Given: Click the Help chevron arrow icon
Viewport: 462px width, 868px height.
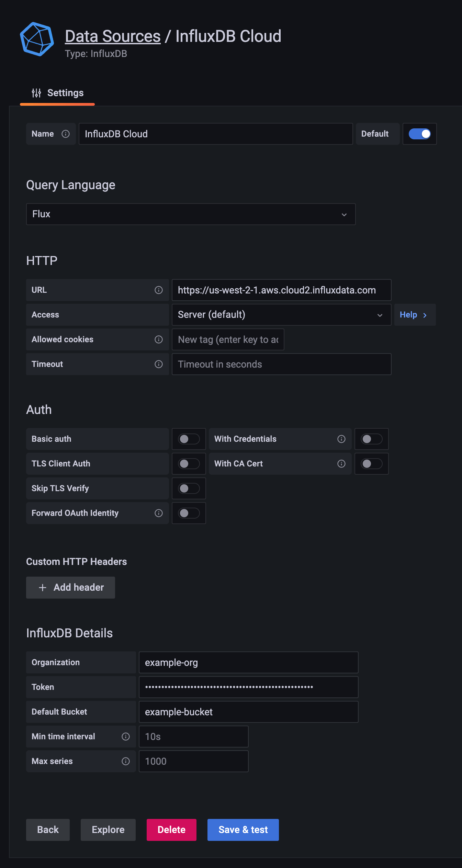Looking at the screenshot, I should click(x=425, y=315).
